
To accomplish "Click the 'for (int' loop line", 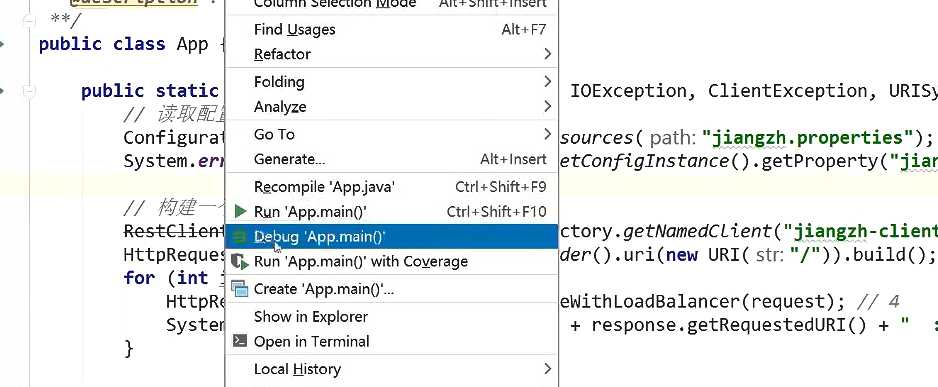I will pos(166,278).
